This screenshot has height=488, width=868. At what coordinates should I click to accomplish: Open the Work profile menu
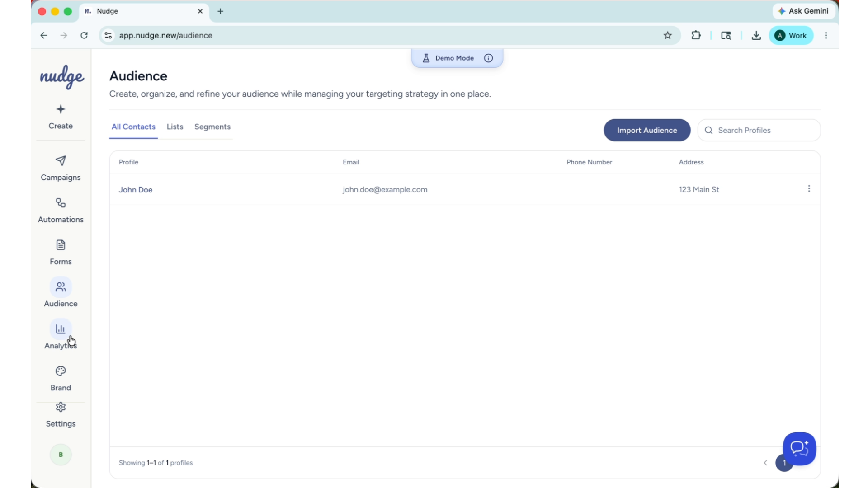pos(791,35)
